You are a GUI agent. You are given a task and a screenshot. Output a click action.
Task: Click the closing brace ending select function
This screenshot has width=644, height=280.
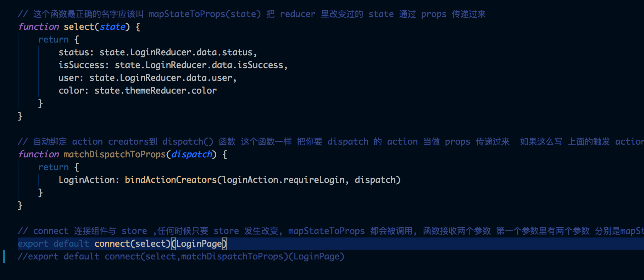coord(20,116)
